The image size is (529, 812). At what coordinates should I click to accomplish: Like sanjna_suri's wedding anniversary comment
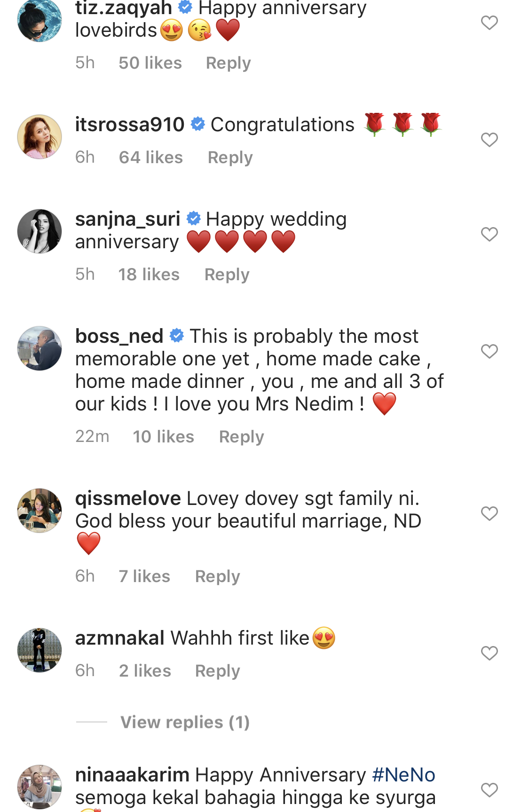(489, 234)
